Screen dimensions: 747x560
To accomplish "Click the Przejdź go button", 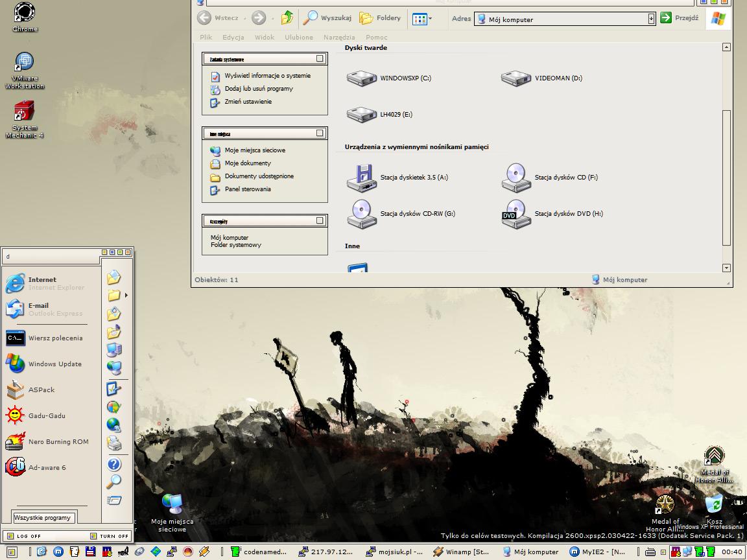I will pyautogui.click(x=680, y=18).
